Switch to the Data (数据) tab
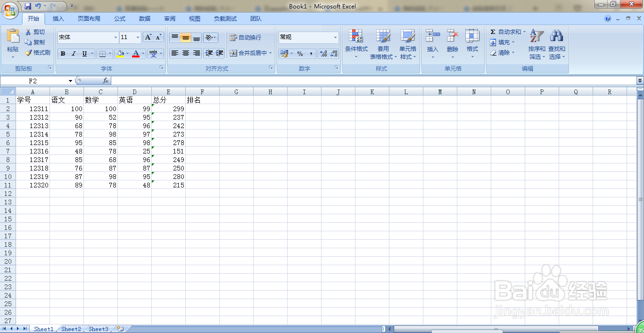Screen dimensions: 644x333 145,19
